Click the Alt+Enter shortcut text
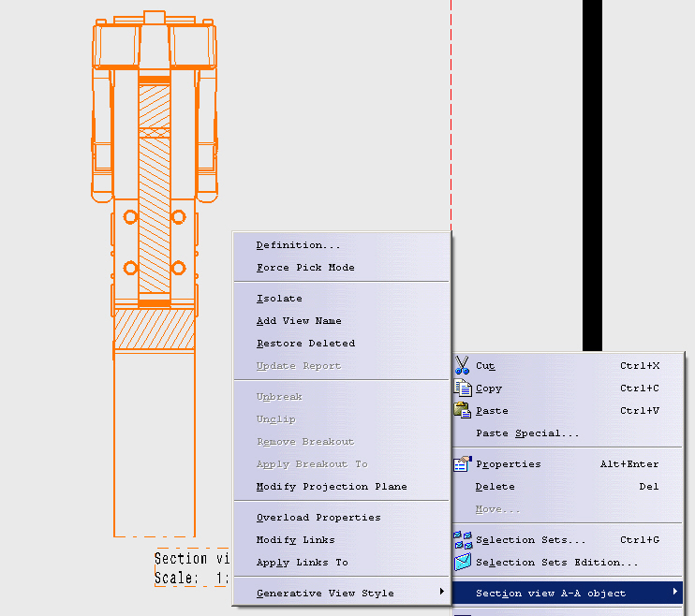 click(x=629, y=464)
